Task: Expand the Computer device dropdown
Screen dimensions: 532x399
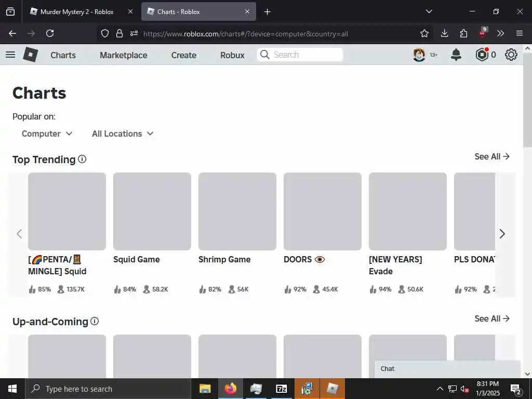Action: tap(47, 134)
